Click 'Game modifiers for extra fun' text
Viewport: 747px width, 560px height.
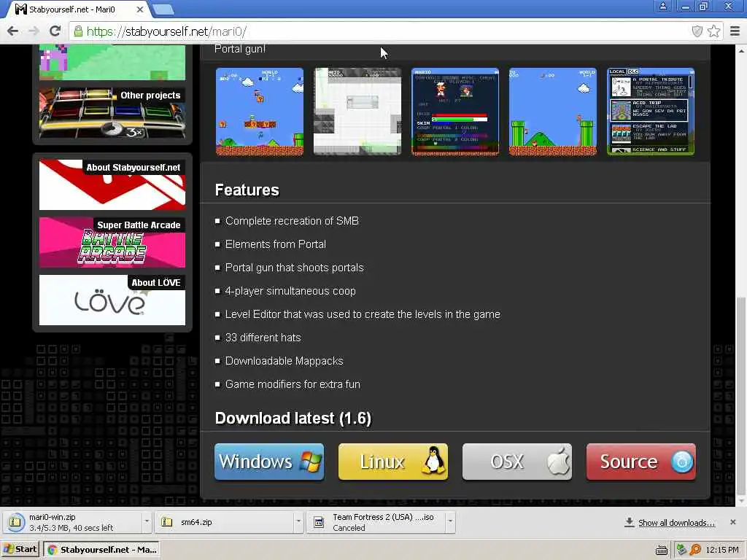pos(293,384)
